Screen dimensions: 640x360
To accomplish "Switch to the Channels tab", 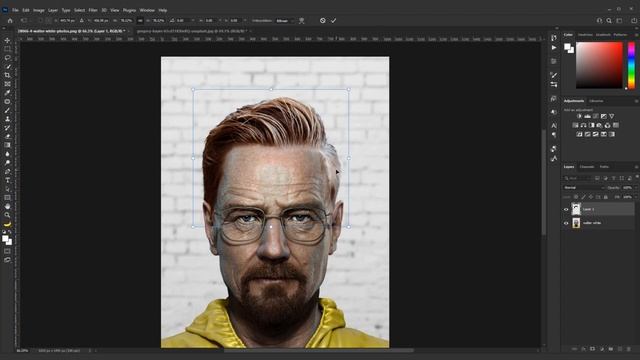I will pos(587,167).
